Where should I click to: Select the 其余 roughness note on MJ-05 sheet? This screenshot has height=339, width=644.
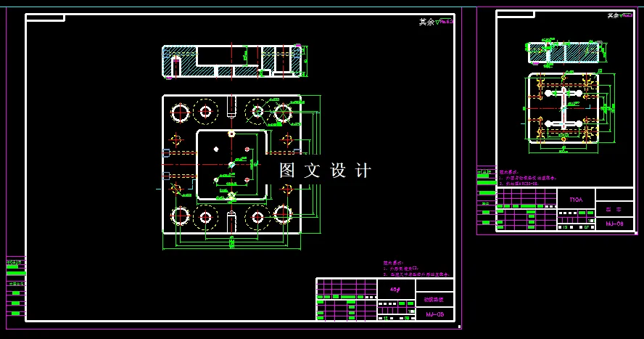(436, 22)
